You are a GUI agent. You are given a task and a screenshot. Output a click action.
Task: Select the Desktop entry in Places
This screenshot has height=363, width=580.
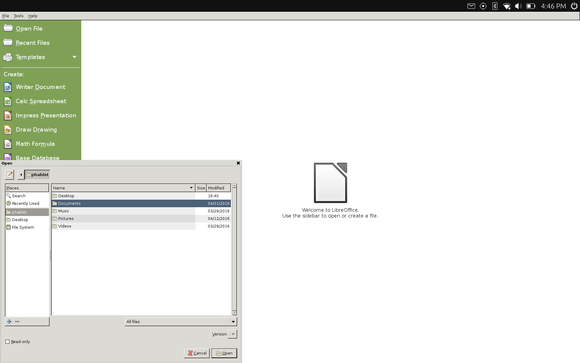[x=27, y=220]
